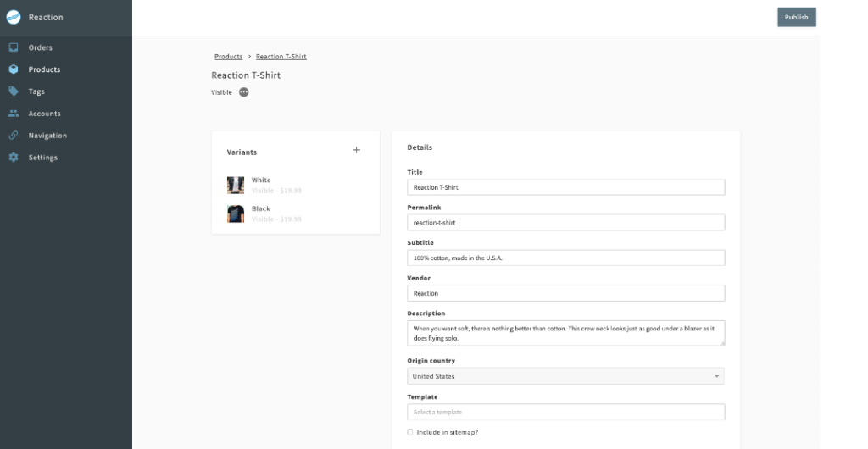Open Settings in sidebar

click(43, 158)
